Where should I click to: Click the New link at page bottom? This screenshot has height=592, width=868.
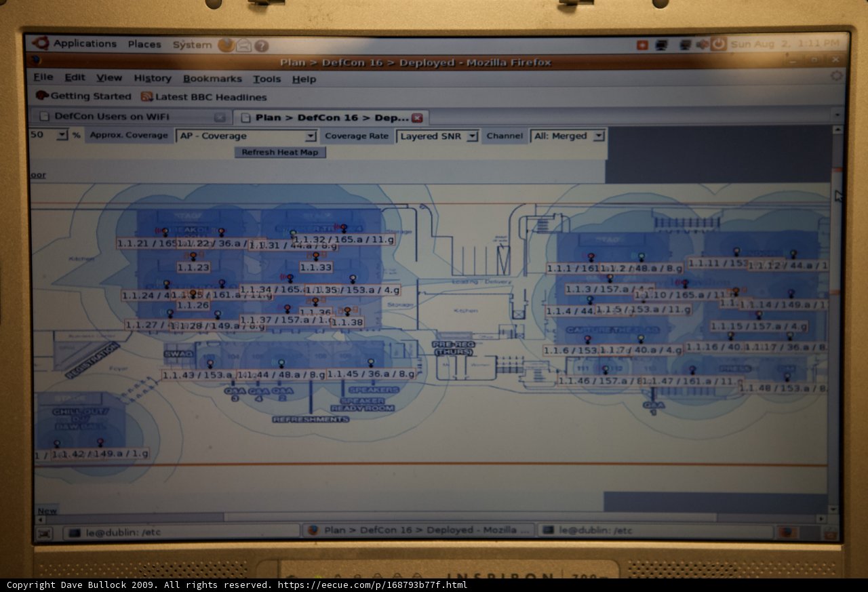pos(47,511)
